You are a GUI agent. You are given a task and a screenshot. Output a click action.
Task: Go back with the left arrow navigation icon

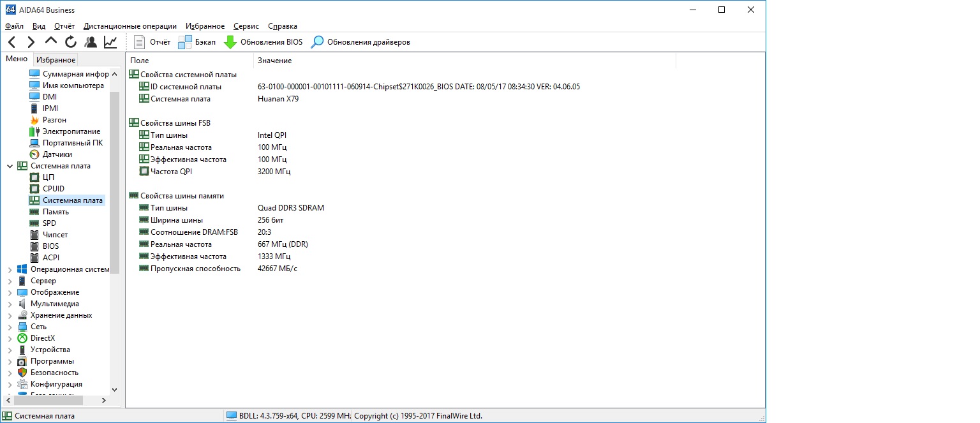[x=11, y=42]
